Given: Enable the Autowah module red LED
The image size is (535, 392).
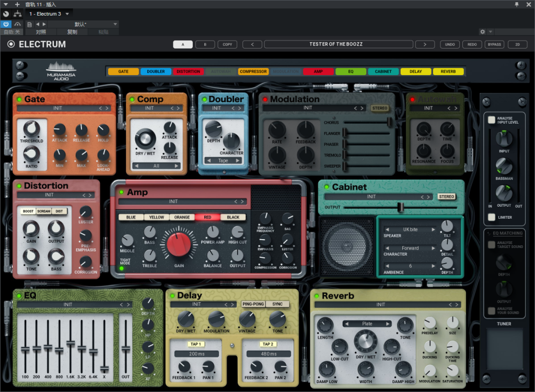Looking at the screenshot, I should 413,99.
